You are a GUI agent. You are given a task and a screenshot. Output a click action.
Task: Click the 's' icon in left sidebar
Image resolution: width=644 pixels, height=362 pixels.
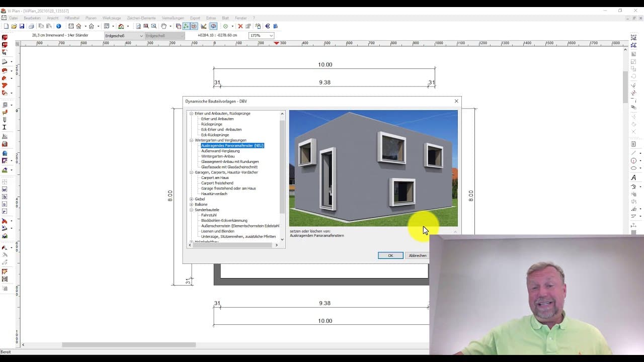tap(5, 204)
